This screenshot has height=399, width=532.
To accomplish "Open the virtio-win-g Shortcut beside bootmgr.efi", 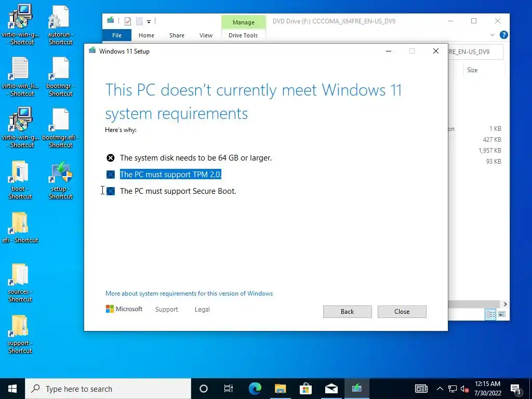I will (21, 128).
